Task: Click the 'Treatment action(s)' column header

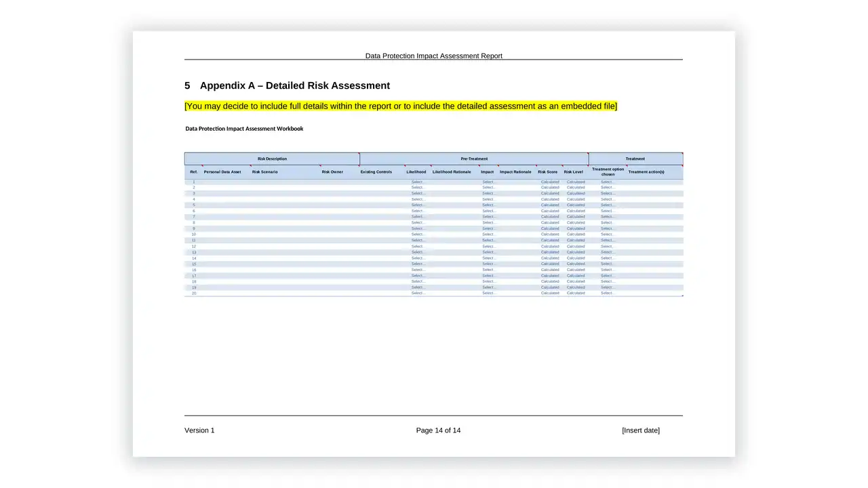Action: click(x=646, y=172)
